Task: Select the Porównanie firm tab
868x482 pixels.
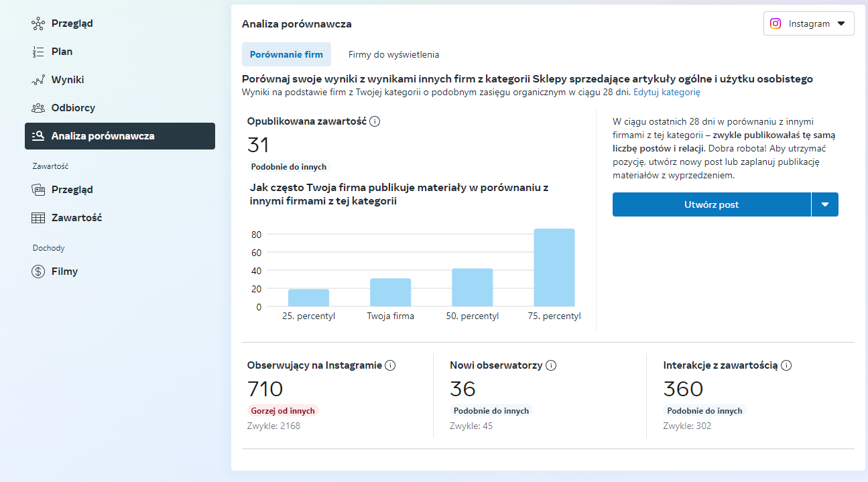Action: pos(286,54)
